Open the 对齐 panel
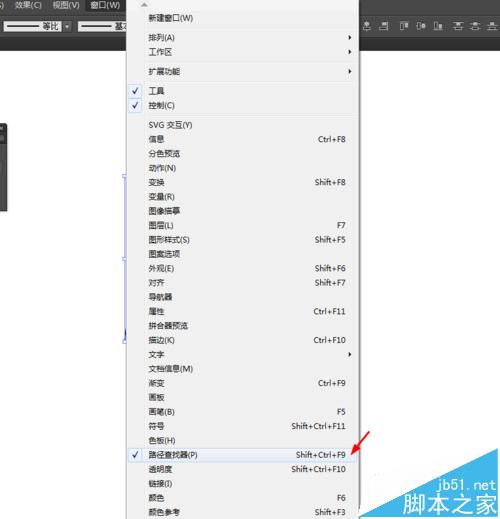Viewport: 500px width, 519px height. (x=243, y=282)
